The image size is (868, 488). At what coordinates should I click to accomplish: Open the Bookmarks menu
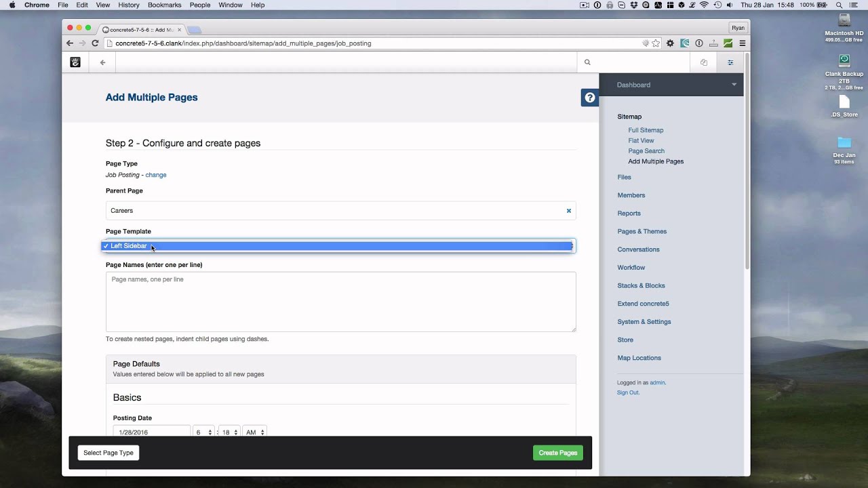tap(165, 5)
